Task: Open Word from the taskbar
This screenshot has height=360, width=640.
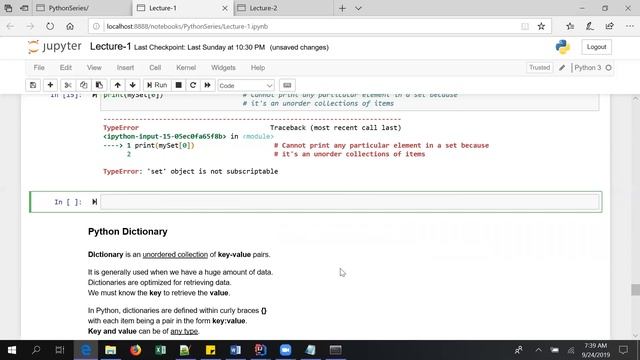Action: (x=236, y=350)
